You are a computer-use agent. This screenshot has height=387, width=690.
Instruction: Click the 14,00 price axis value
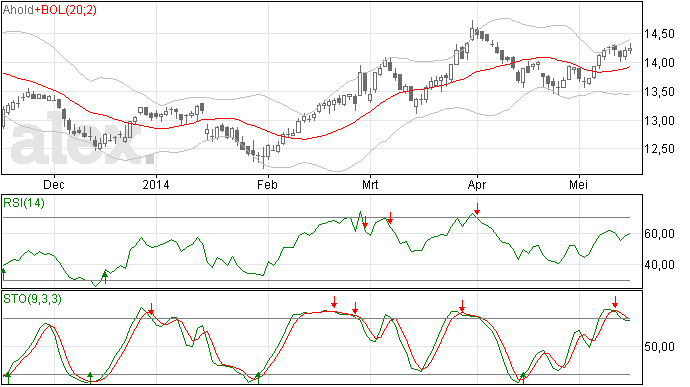click(659, 63)
